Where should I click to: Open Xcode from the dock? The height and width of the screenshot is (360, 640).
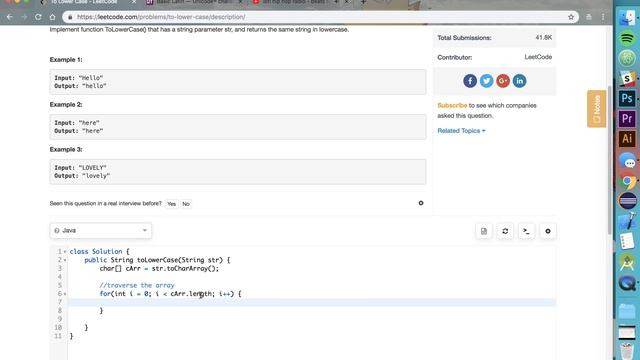pyautogui.click(x=627, y=221)
